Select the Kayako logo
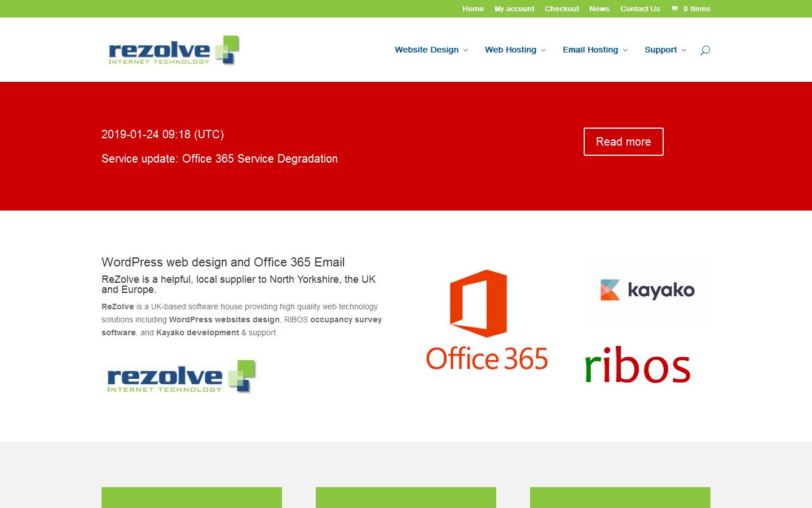The image size is (812, 508). tap(646, 291)
